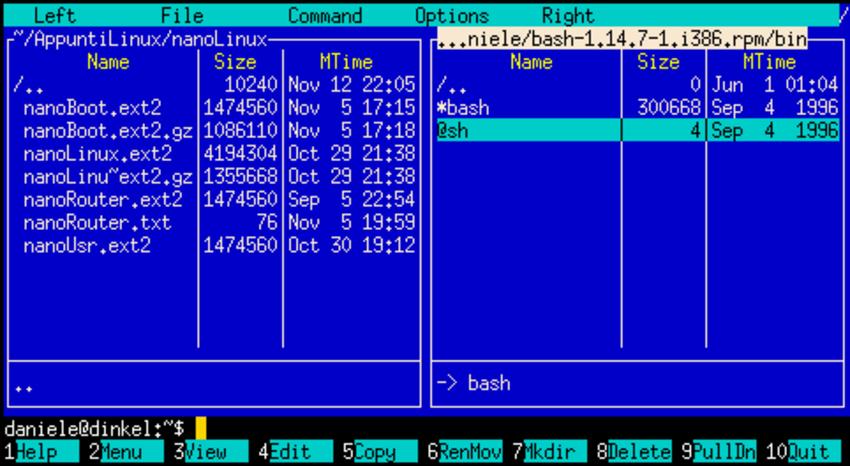Open the Options menu

click(x=452, y=16)
